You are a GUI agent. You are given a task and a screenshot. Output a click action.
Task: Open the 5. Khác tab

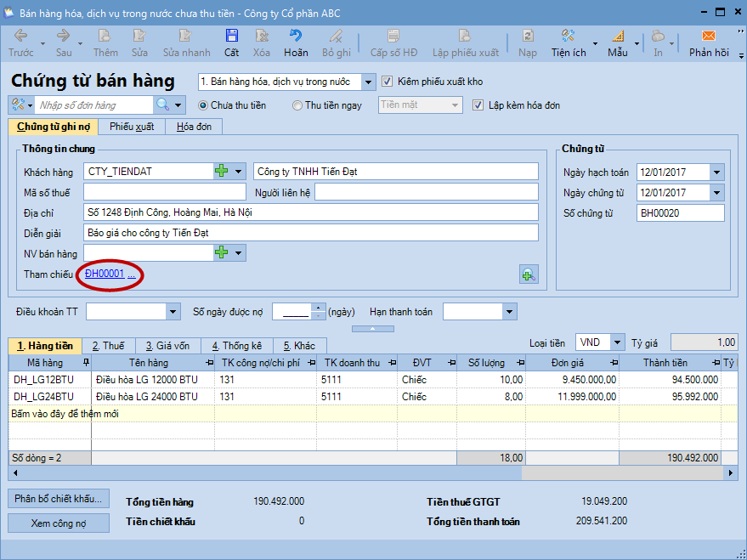tap(300, 346)
